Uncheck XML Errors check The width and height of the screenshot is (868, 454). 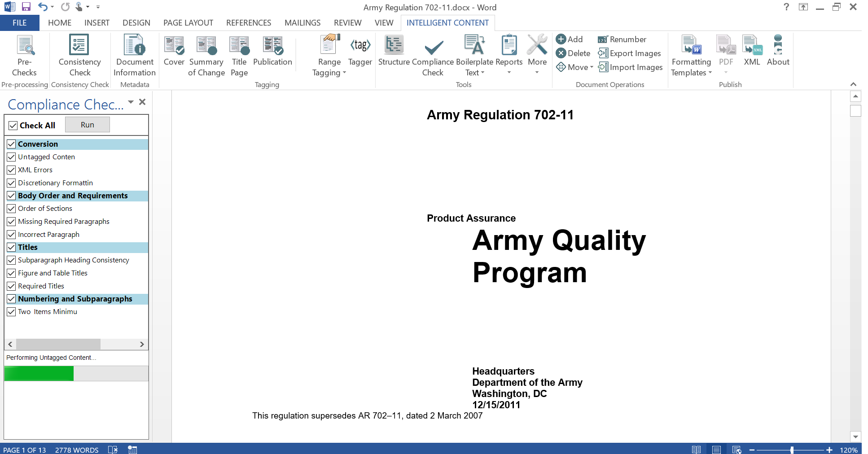pyautogui.click(x=11, y=170)
